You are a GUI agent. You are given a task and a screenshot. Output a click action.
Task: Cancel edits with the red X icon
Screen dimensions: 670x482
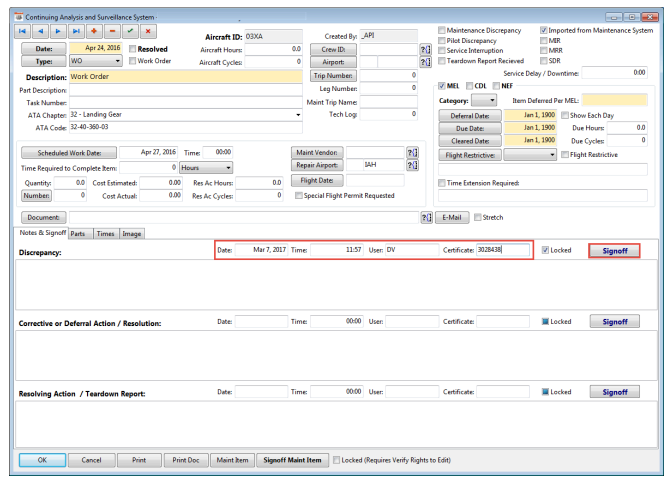[x=149, y=32]
